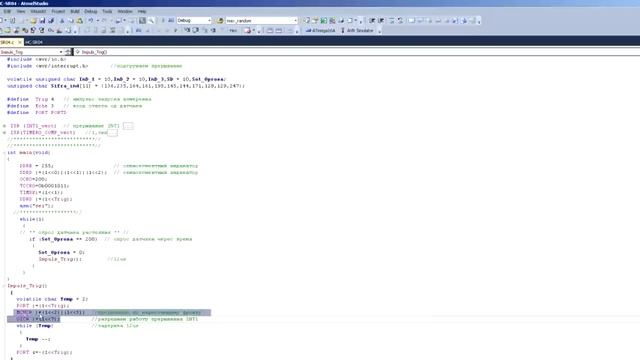This screenshot has width=640, height=360.
Task: Open the Window menu
Action: 125,11
